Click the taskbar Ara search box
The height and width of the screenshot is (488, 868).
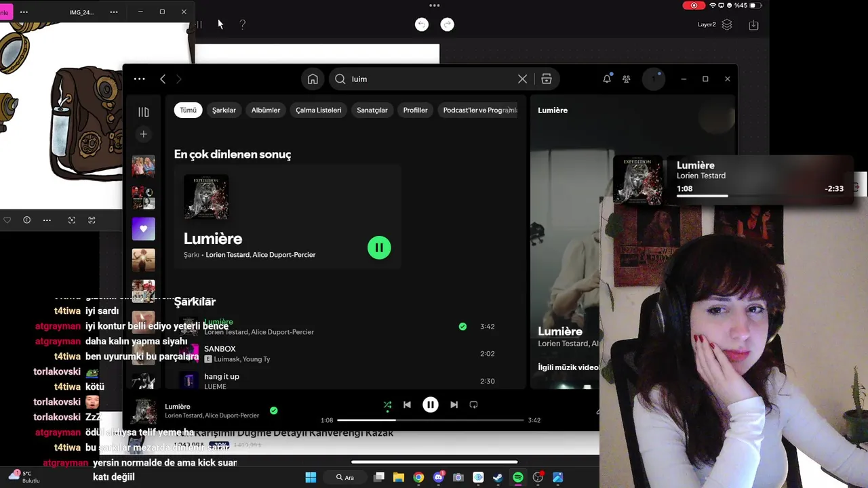345,477
